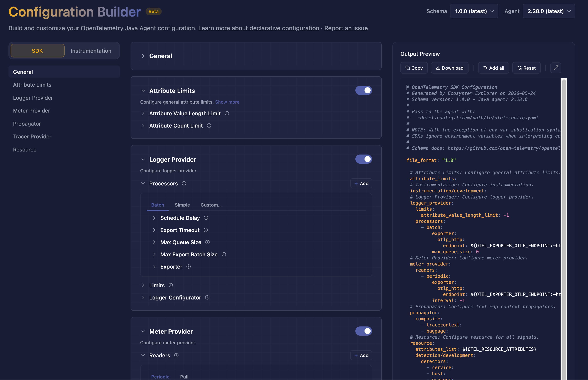The height and width of the screenshot is (380, 588).
Task: Click Show more under Attribute Limits
Action: [x=227, y=102]
